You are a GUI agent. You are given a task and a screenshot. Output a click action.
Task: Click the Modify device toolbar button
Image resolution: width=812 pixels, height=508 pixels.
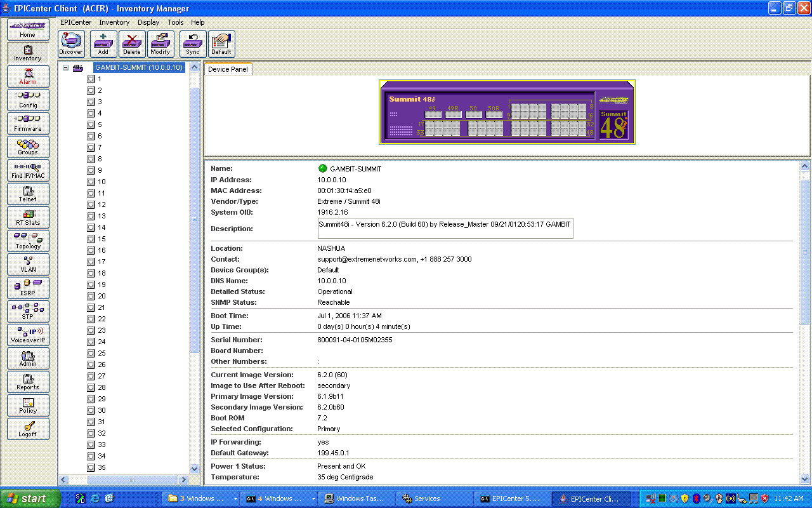[x=160, y=44]
